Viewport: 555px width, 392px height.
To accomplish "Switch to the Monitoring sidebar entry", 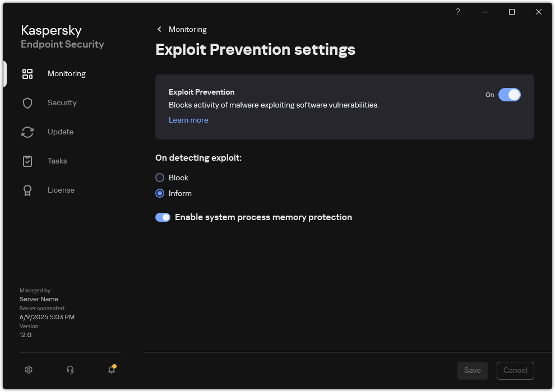I will click(x=66, y=73).
